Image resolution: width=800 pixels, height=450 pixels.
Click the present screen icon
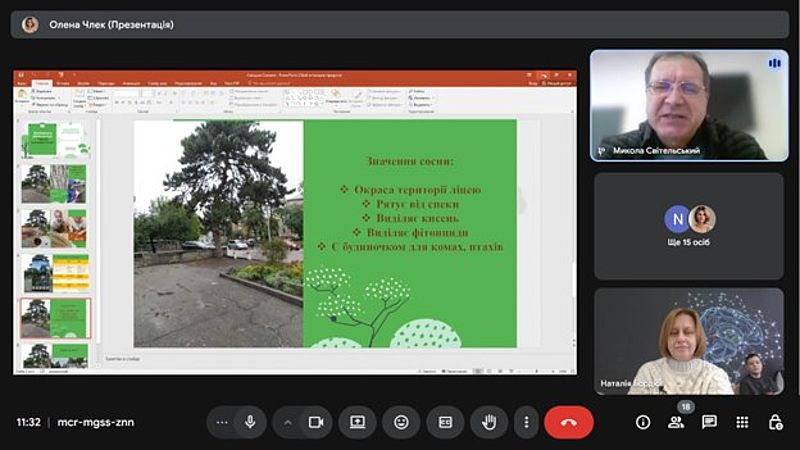pos(357,422)
